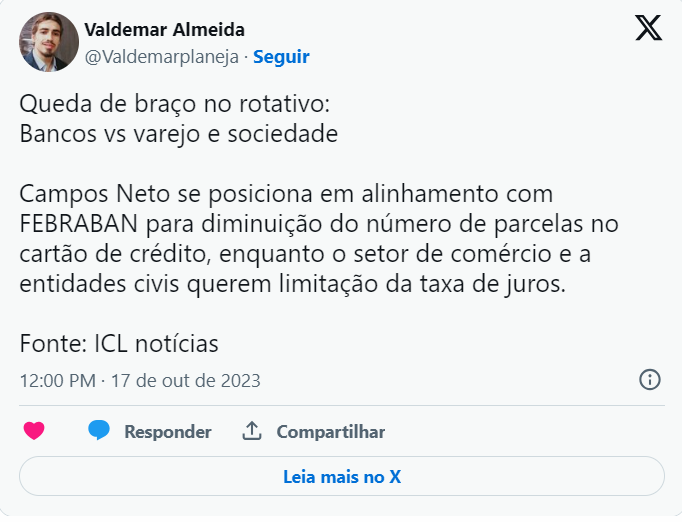Click the date 17 de out de 2023
Image resolution: width=682 pixels, height=522 pixels.
pos(185,380)
